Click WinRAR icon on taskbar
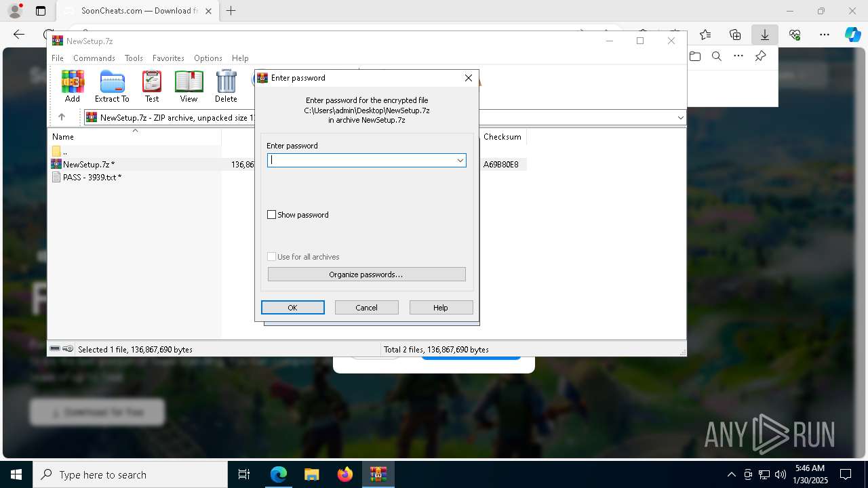The width and height of the screenshot is (868, 488). [x=378, y=474]
